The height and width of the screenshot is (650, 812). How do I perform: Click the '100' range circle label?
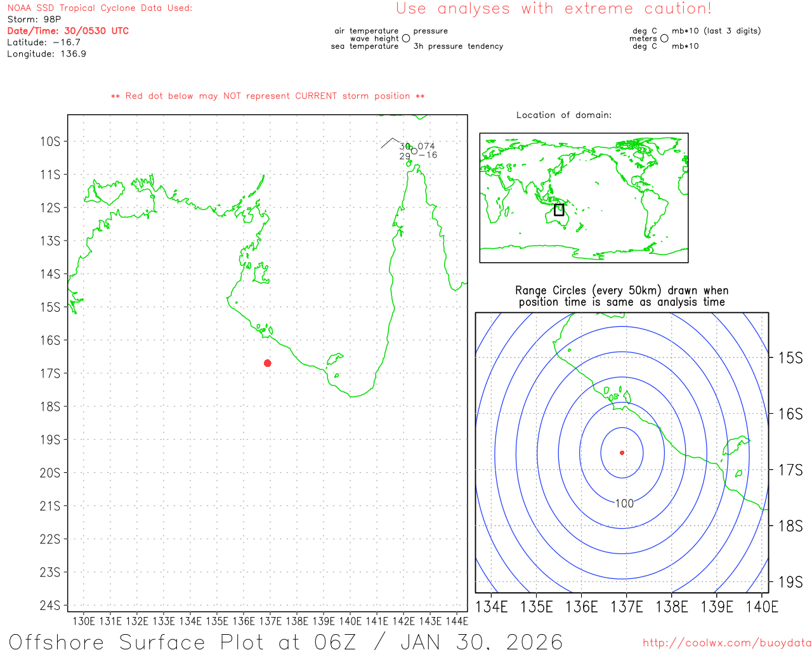coord(624,503)
